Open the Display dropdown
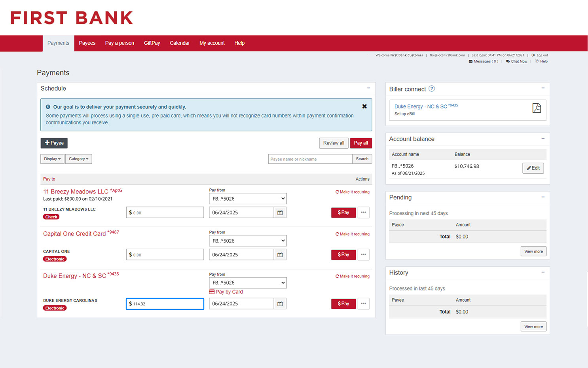The width and height of the screenshot is (588, 368). pyautogui.click(x=52, y=159)
